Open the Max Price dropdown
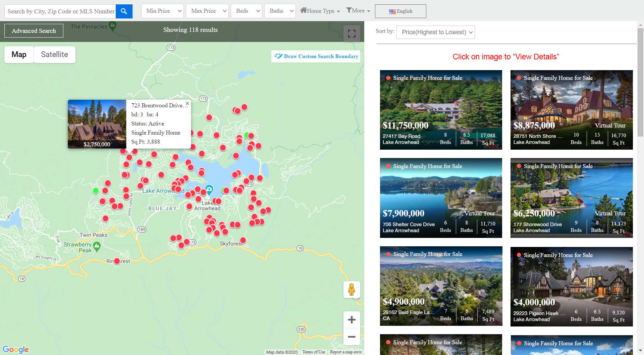This screenshot has width=644, height=355. 207,11
